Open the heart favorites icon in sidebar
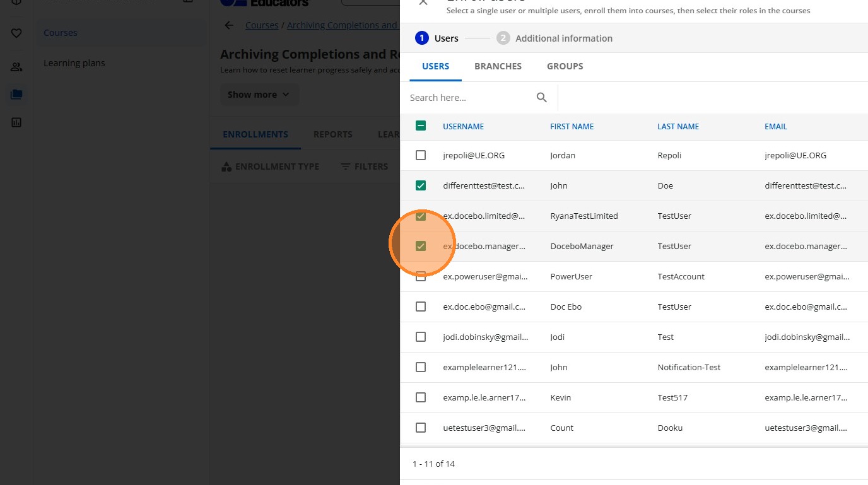The width and height of the screenshot is (868, 485). 16,33
